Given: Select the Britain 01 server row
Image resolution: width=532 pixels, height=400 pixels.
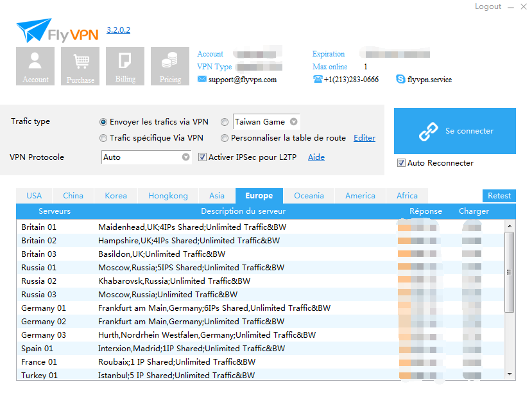Looking at the screenshot, I should (x=261, y=227).
